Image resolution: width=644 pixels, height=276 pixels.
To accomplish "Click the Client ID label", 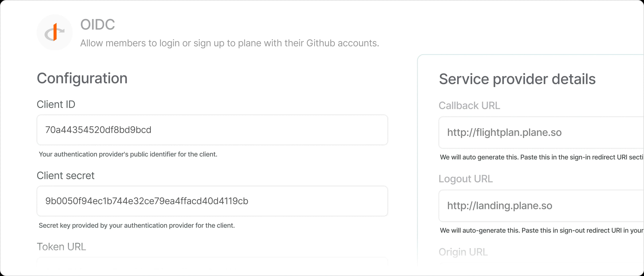I will 56,105.
